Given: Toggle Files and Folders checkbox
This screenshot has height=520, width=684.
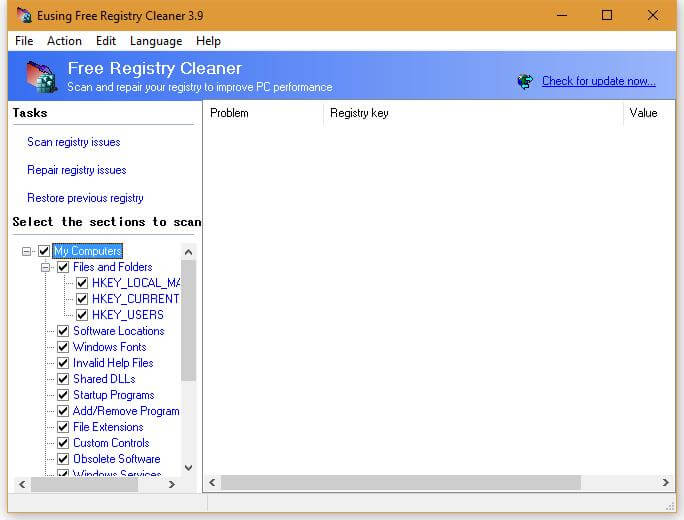Looking at the screenshot, I should click(63, 267).
